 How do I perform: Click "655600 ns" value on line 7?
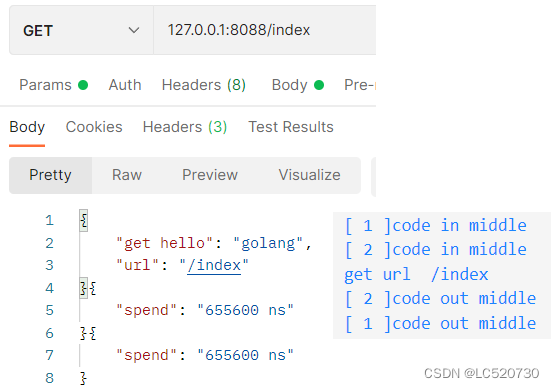(245, 355)
